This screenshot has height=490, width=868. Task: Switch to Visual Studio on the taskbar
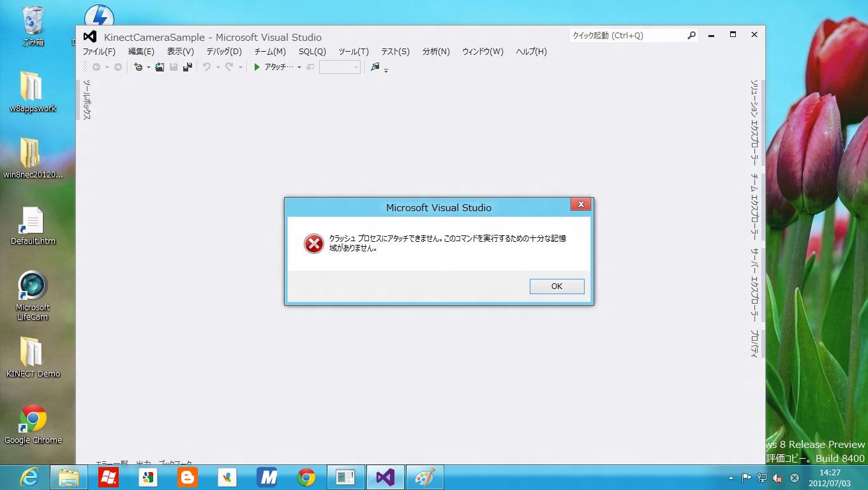point(385,477)
